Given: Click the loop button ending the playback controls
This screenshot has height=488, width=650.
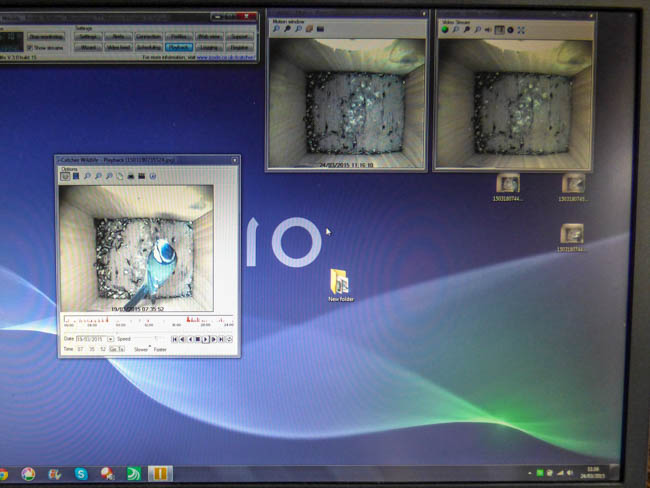Looking at the screenshot, I should click(x=229, y=339).
